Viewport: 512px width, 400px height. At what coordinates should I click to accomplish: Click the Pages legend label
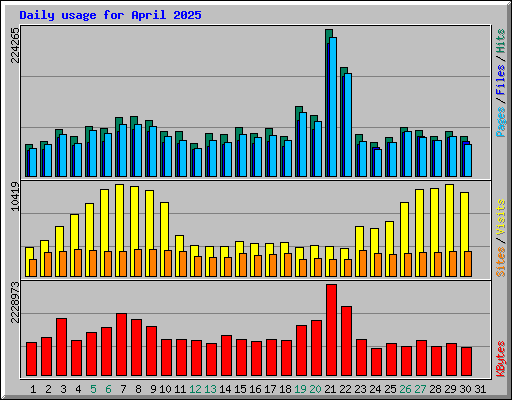[501, 122]
